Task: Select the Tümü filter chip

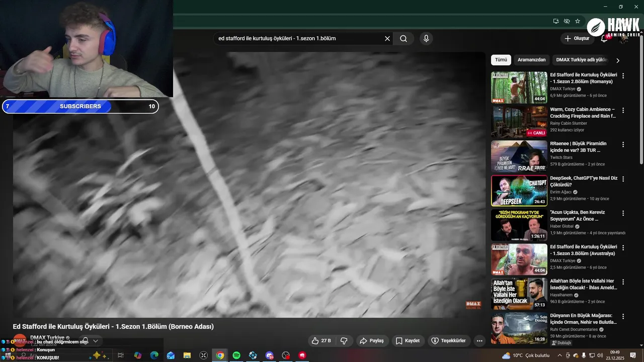Action: (501, 60)
